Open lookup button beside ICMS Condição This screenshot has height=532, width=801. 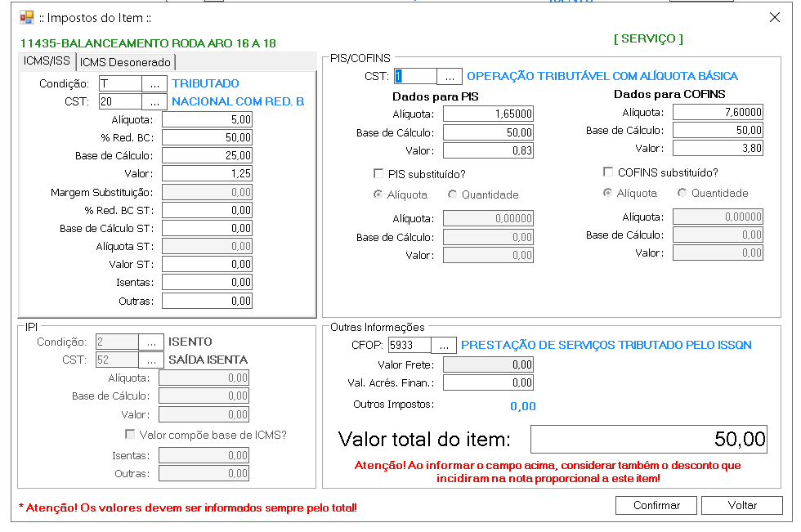pos(154,83)
